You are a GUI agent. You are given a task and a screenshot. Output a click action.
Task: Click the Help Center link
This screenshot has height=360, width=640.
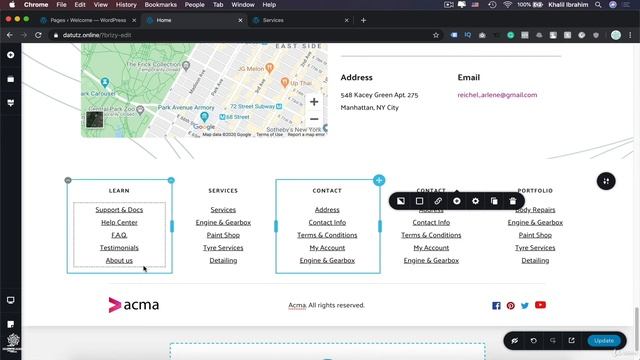point(119,222)
